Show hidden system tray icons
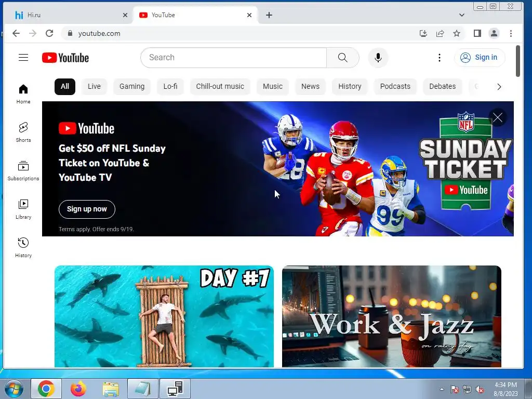The width and height of the screenshot is (532, 399). click(442, 389)
